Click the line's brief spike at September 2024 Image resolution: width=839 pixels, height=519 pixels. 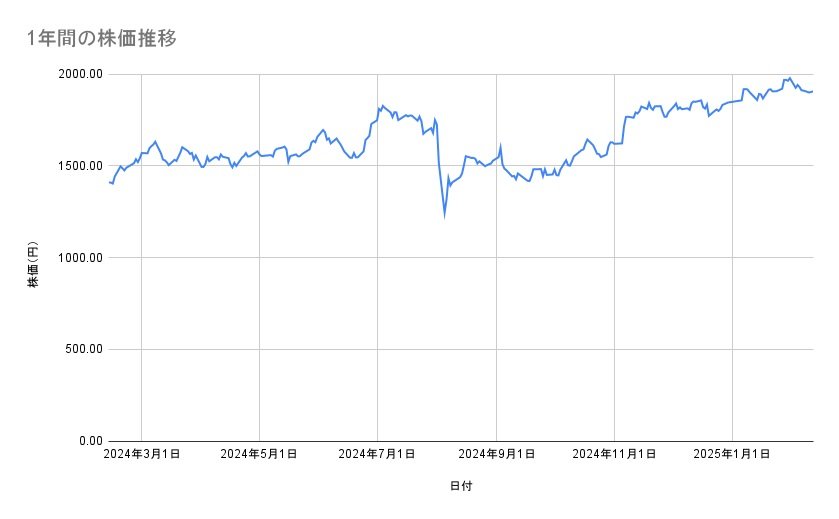[500, 146]
